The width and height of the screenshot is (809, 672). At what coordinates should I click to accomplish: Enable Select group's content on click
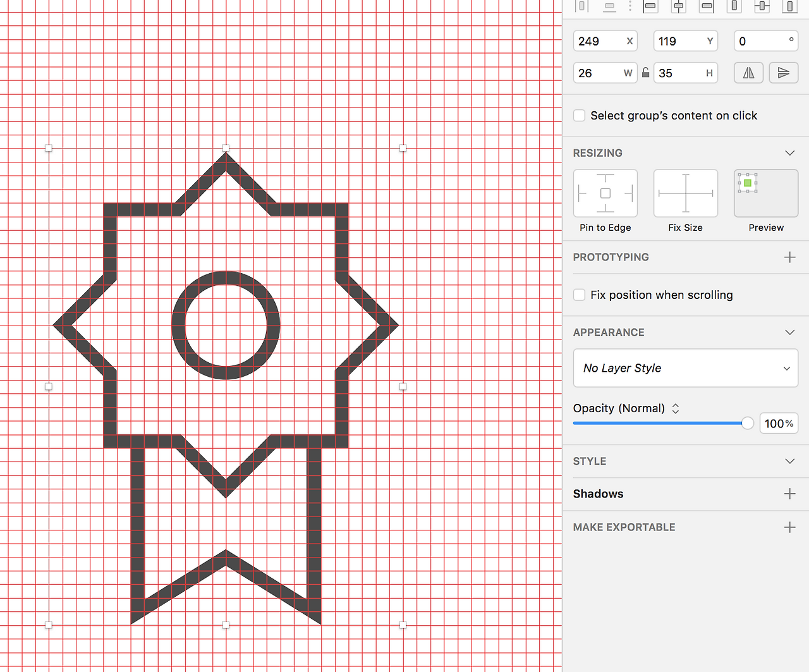pos(579,116)
